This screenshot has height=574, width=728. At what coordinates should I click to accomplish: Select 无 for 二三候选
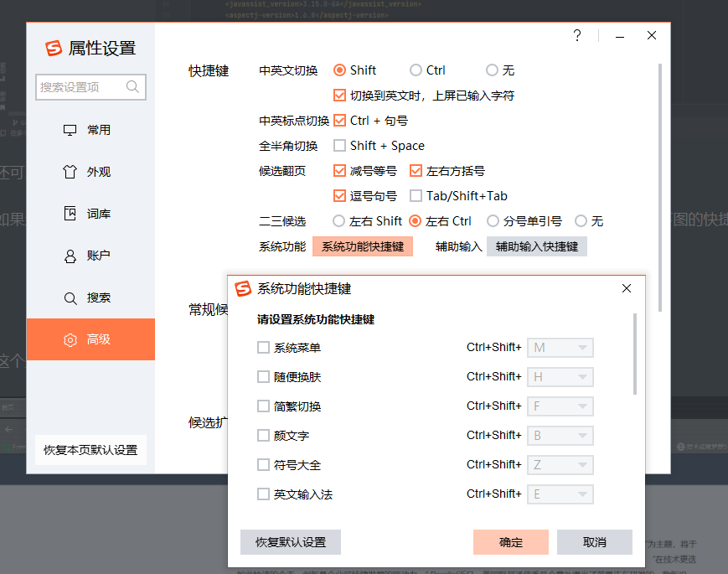[581, 220]
